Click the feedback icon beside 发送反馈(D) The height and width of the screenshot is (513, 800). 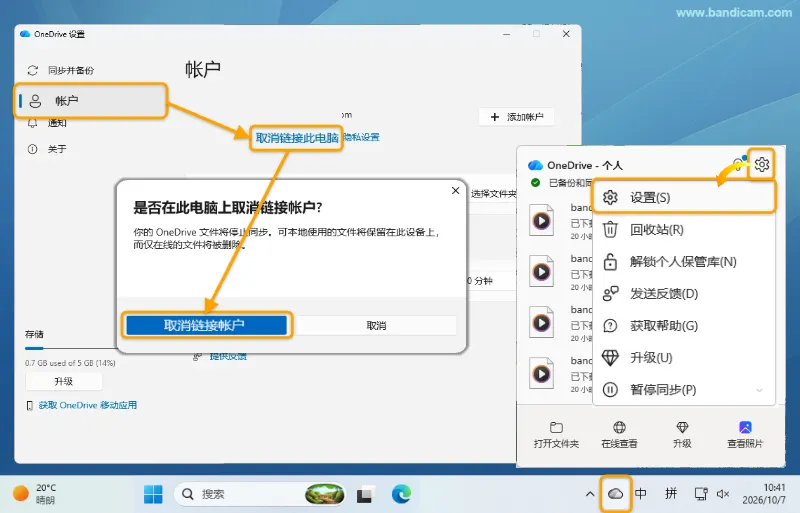(x=610, y=294)
